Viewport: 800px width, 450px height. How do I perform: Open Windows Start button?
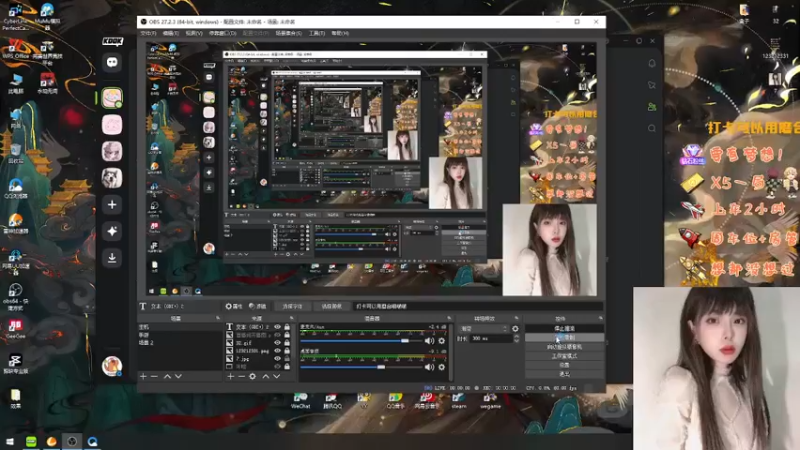pos(10,441)
